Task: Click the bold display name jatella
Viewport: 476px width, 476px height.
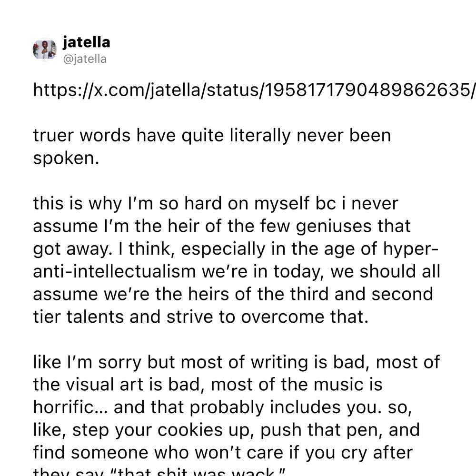Action: pos(86,42)
